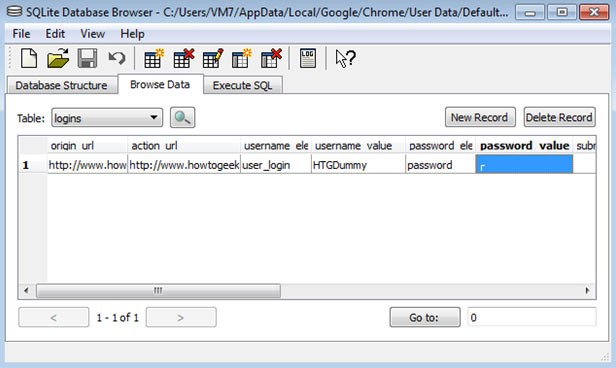Click the password_element column header
This screenshot has width=616, height=368.
(440, 146)
